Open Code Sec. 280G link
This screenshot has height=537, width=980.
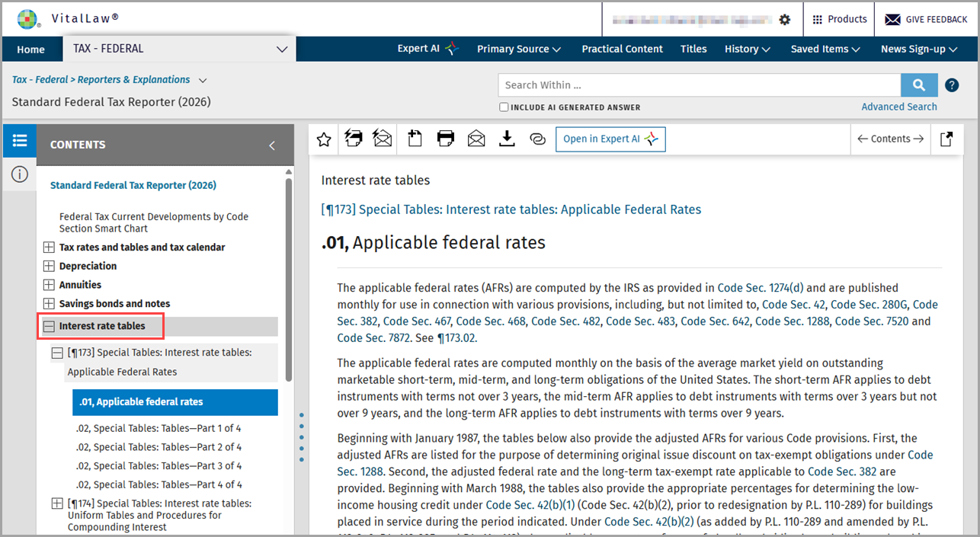[870, 305]
